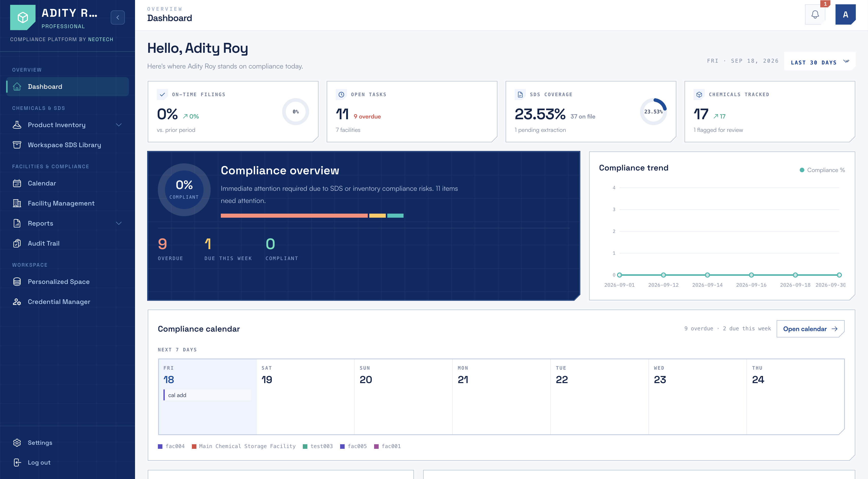Click the Calendar icon in the sidebar
Image resolution: width=868 pixels, height=479 pixels.
point(17,183)
